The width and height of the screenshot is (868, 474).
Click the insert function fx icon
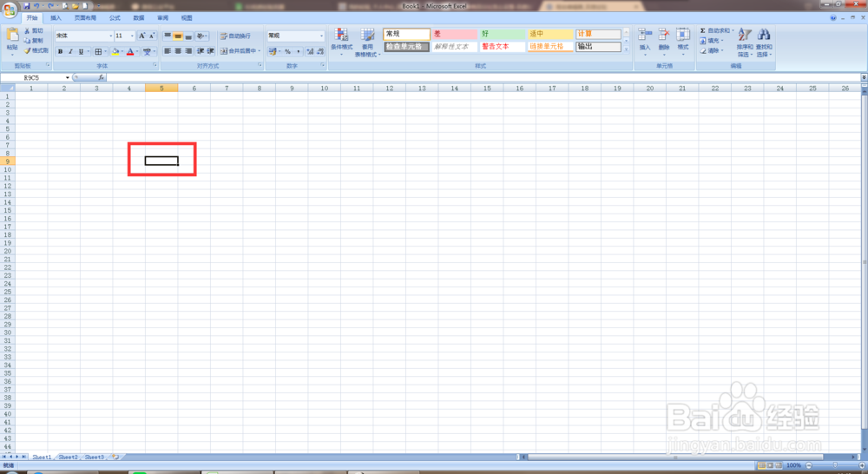tap(101, 77)
